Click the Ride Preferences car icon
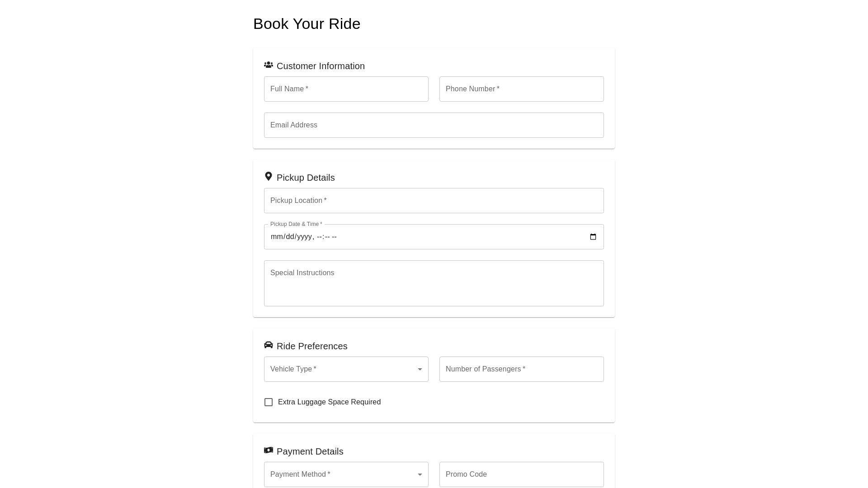The height and width of the screenshot is (488, 868). coord(269,345)
